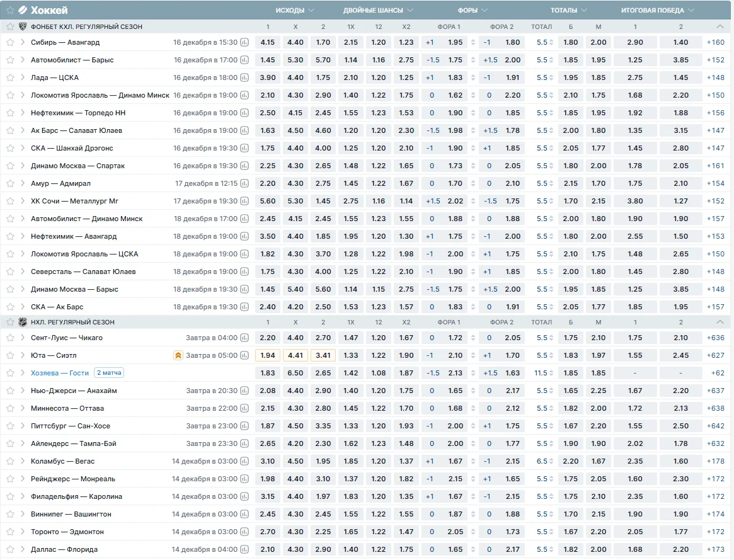Screen dimensions: 734x560
Task: Click the hockey puck icon beside Хоккей
Action: pyautogui.click(x=23, y=10)
